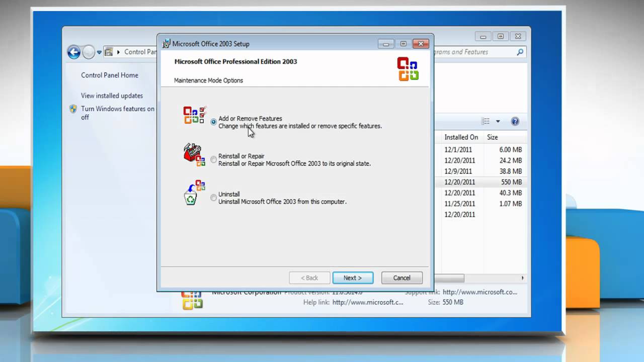Sort by the Size column header
Screen dimensions: 644x362
point(493,137)
